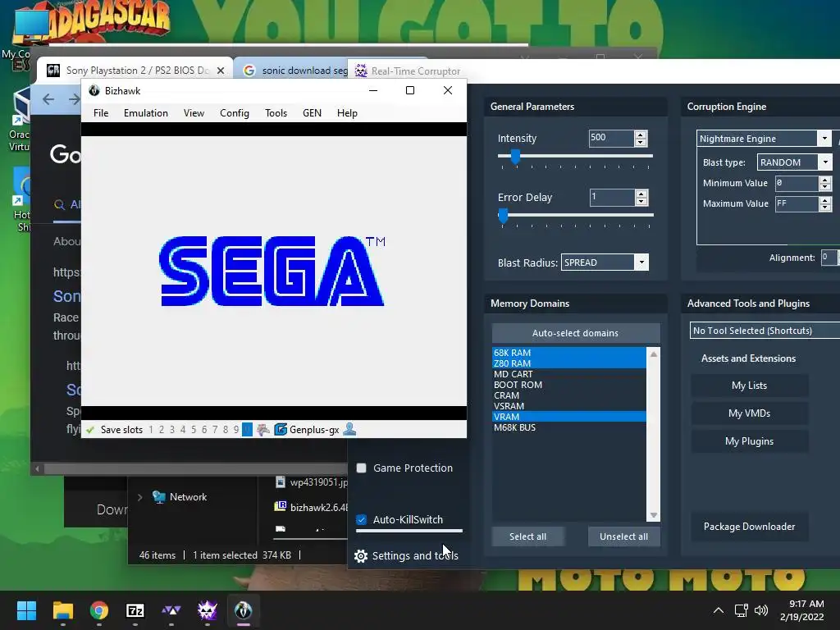This screenshot has width=840, height=630.
Task: Click the Auto-select domains button
Action: click(575, 333)
